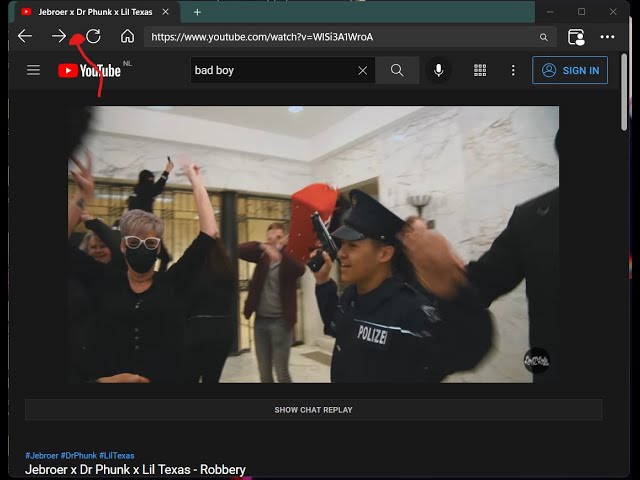Reload the page with the refresh icon

pyautogui.click(x=93, y=36)
